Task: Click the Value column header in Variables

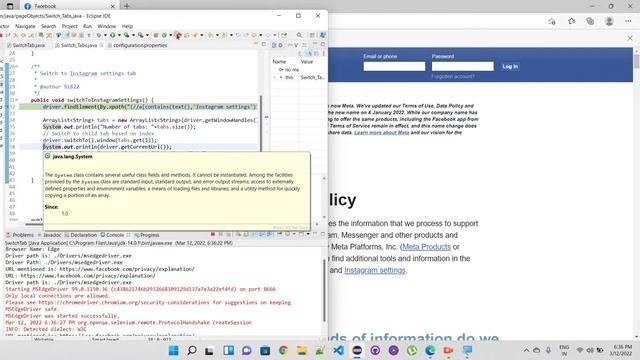Action: pos(307,62)
